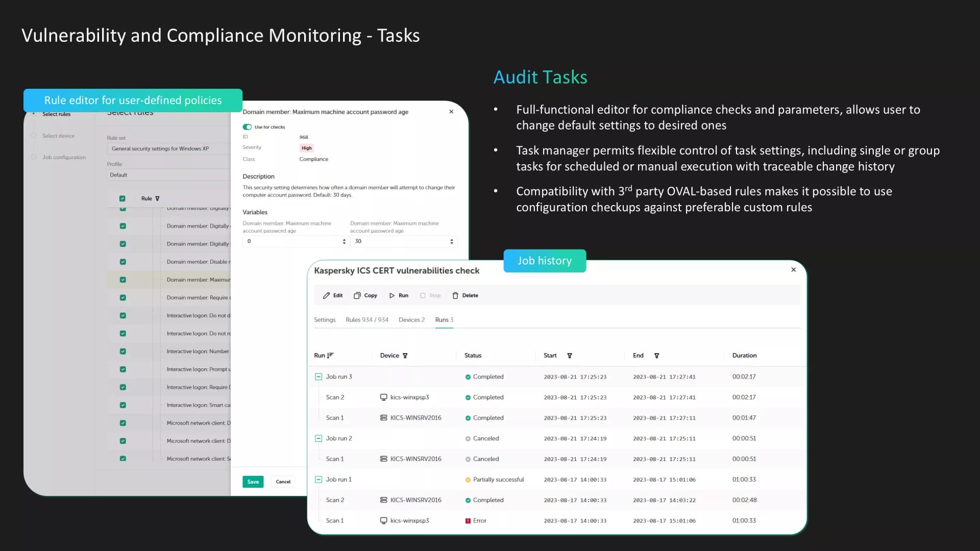This screenshot has width=980, height=551.
Task: Click the Job run 3 Completed status icon
Action: click(468, 377)
